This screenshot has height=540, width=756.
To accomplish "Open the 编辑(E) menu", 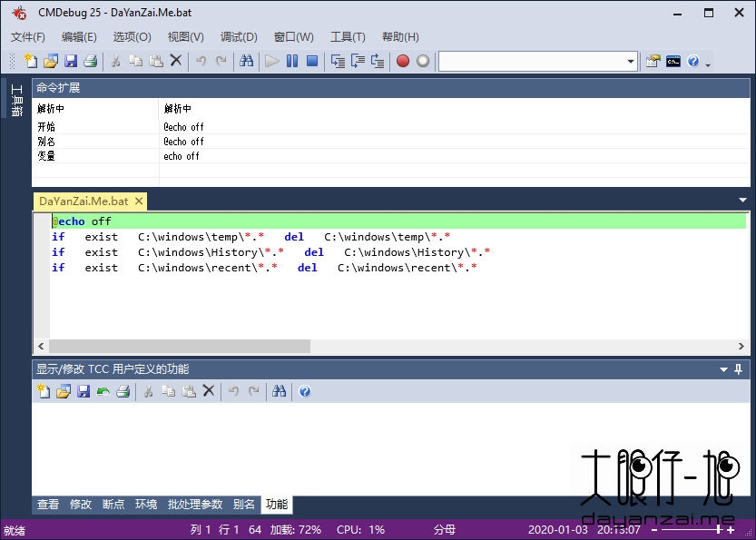I will (79, 37).
